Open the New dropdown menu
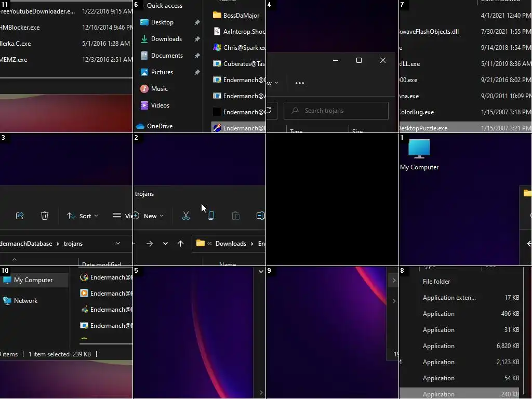Viewport: 532px width, 399px height. 148,216
